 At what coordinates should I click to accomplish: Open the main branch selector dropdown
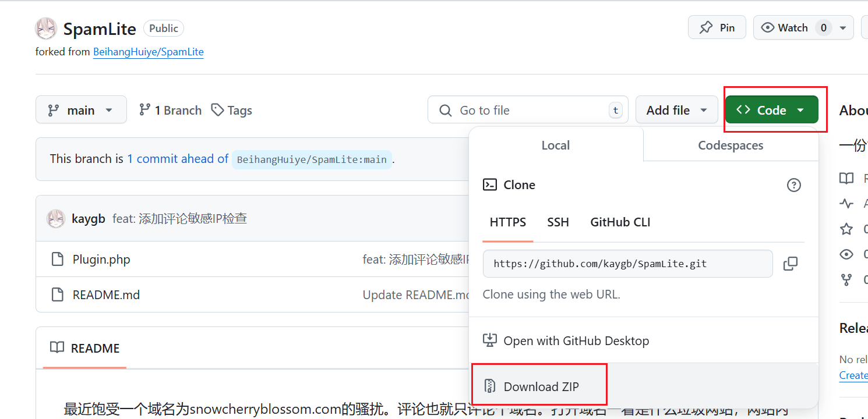(81, 109)
